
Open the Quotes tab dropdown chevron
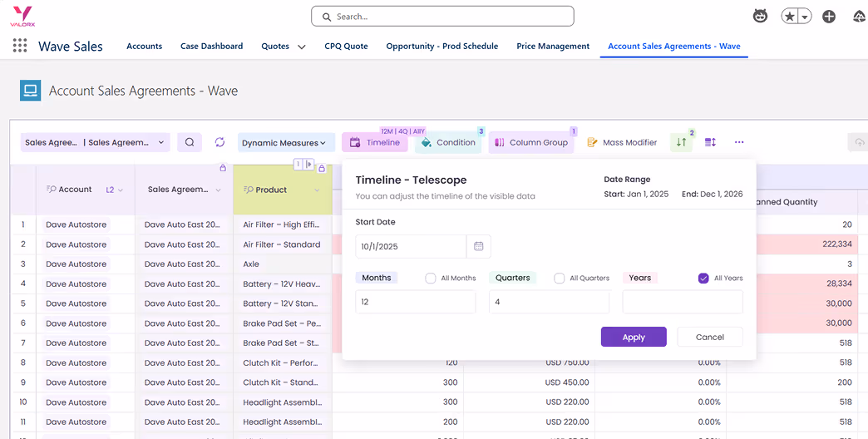click(x=302, y=47)
